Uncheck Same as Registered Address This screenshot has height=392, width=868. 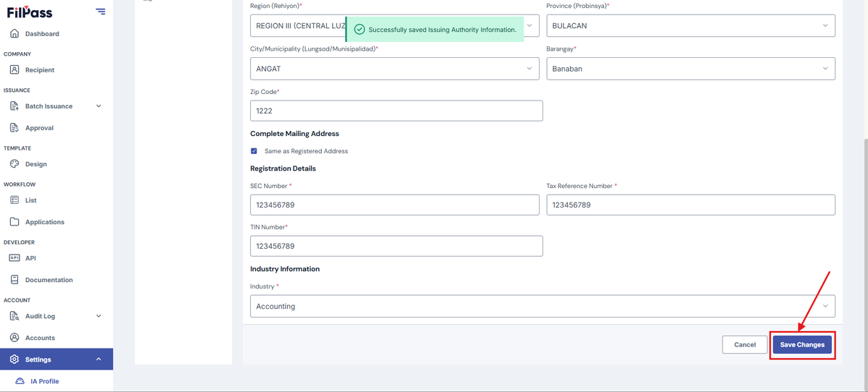(254, 151)
